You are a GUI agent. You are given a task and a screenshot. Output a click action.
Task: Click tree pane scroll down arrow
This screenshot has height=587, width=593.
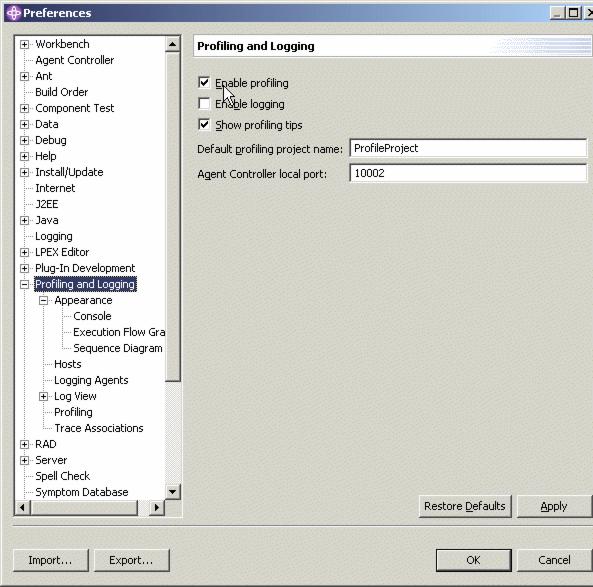172,492
